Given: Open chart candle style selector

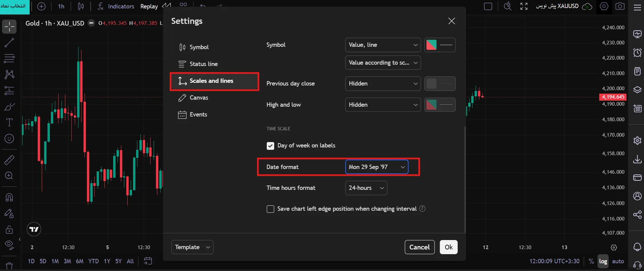Looking at the screenshot, I should click(81, 6).
